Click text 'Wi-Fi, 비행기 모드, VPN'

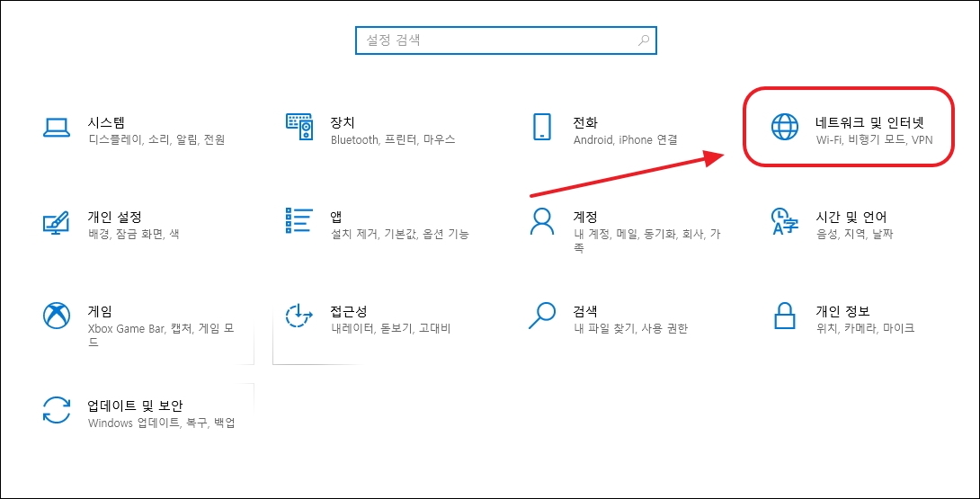874,139
